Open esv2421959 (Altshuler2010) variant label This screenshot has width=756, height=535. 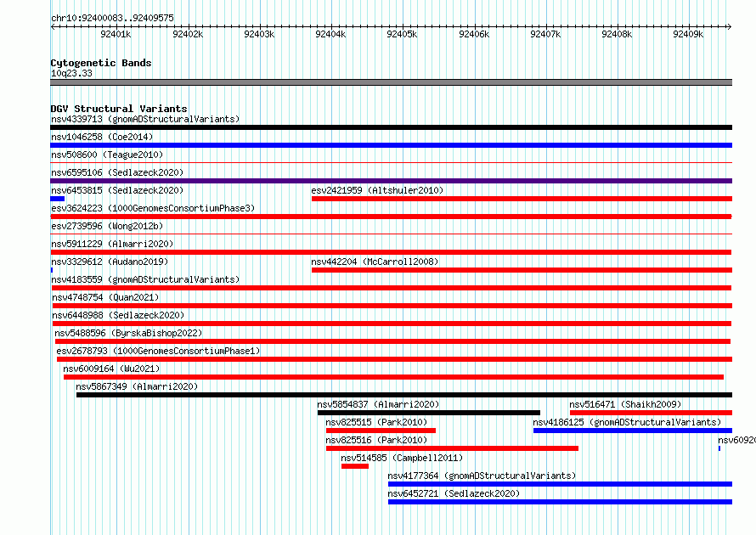pos(377,190)
